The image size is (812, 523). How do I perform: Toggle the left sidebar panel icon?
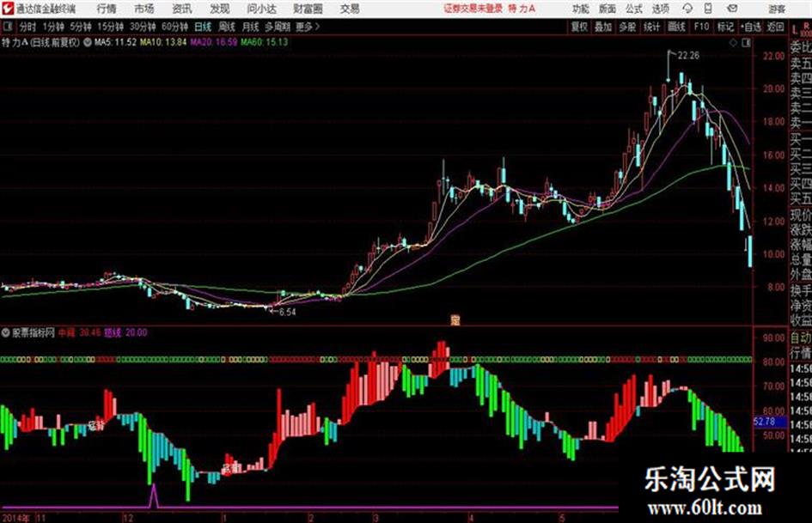(7, 27)
